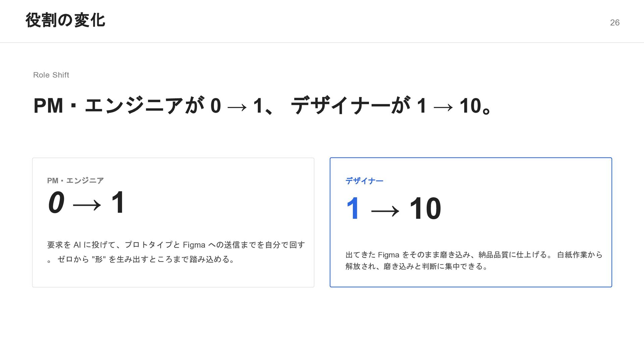This screenshot has width=644, height=362.
Task: Click the headline's PM・エンジニアが text
Action: click(x=119, y=106)
